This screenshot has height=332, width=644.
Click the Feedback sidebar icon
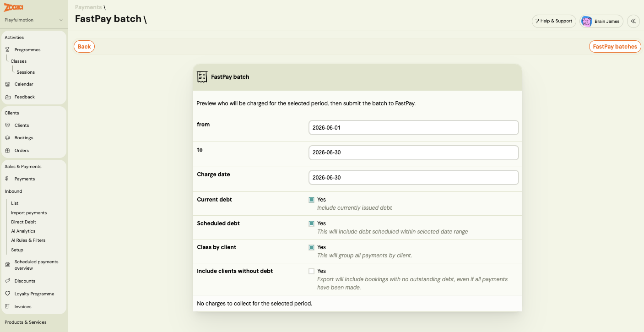point(7,97)
